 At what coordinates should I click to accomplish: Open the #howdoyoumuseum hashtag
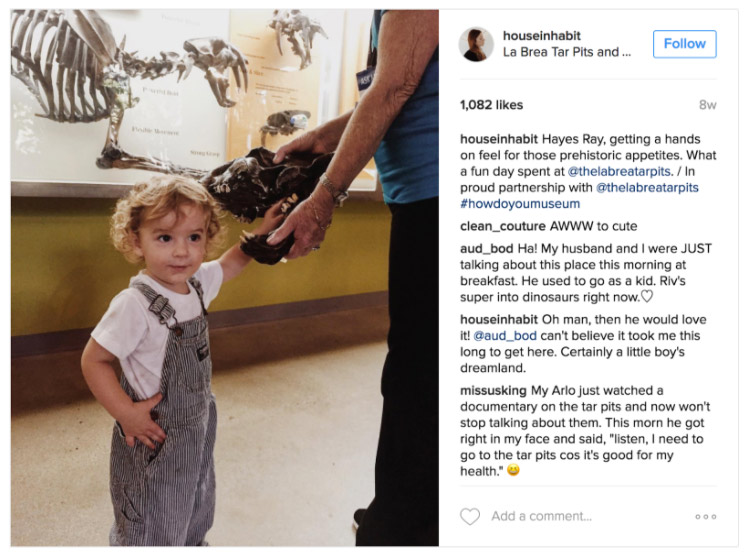coord(520,203)
